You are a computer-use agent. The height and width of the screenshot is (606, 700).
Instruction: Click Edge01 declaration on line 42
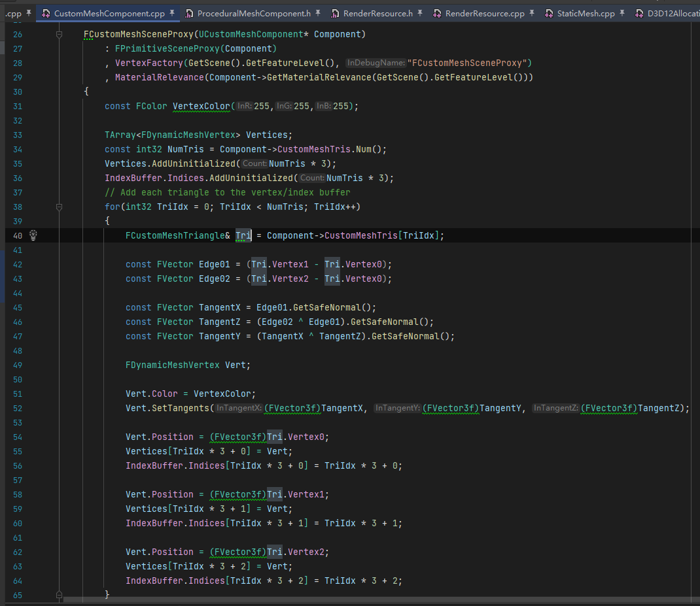[x=215, y=264]
